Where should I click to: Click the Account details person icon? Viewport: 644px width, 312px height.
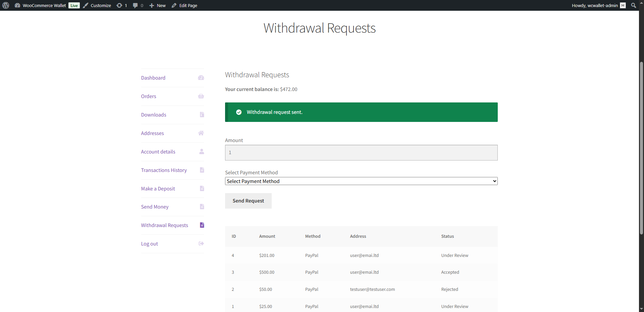point(202,152)
